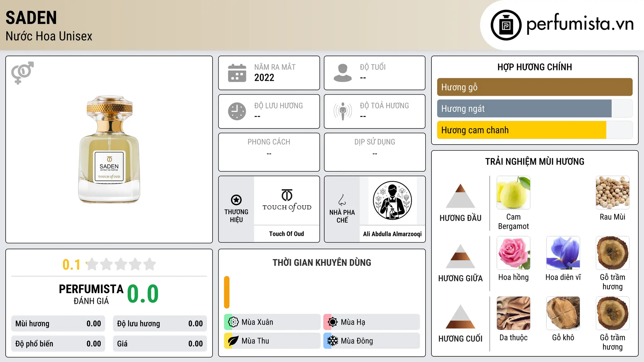
Task: Click the Hương Giữa pyramid icon
Action: tap(460, 256)
